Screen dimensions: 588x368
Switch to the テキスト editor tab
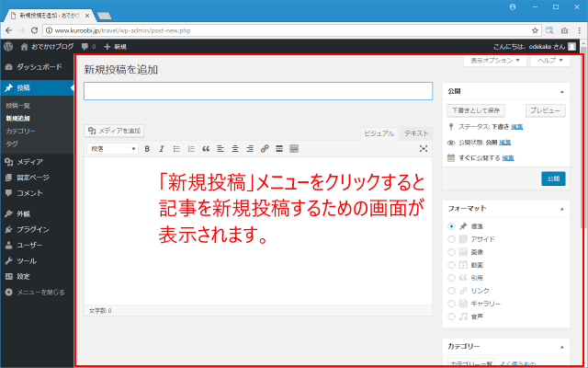pos(416,133)
